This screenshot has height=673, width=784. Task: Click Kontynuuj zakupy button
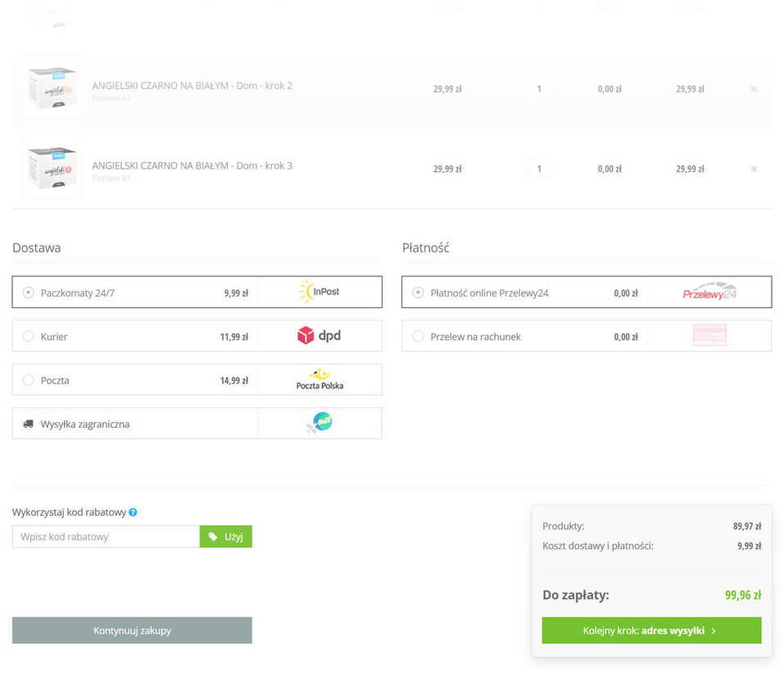click(132, 630)
